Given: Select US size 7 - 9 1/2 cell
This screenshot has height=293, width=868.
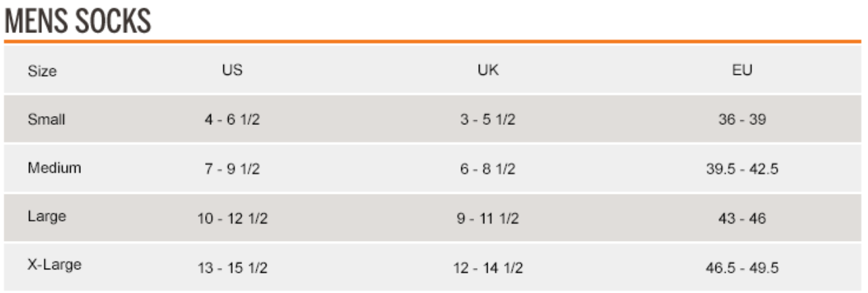Looking at the screenshot, I should (x=232, y=169).
